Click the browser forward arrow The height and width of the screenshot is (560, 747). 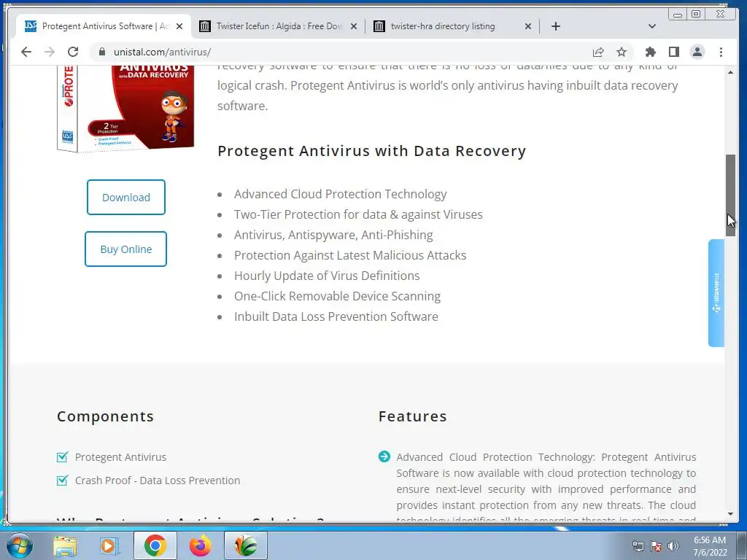tap(50, 52)
